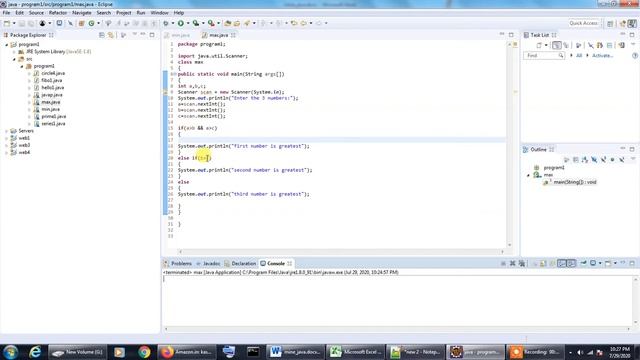The width and height of the screenshot is (640, 360).
Task: Collapse the program1 project node
Action: click(7, 44)
